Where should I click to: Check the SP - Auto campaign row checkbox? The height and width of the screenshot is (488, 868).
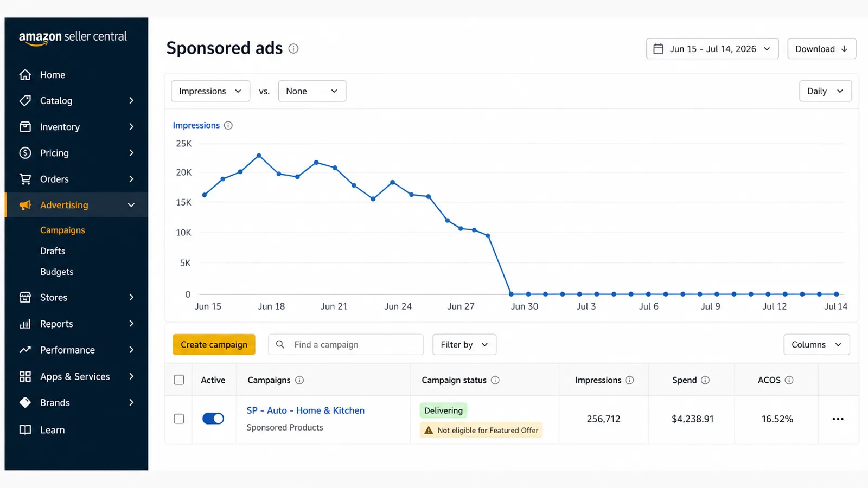[179, 419]
